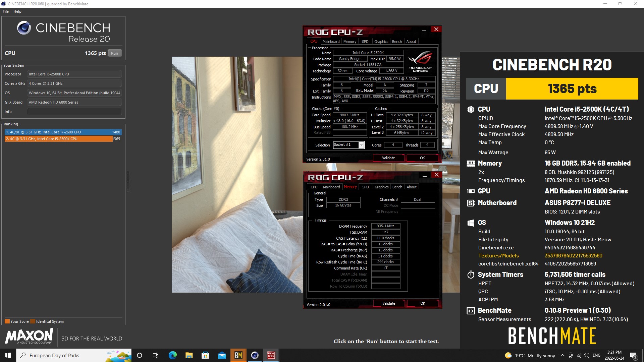The height and width of the screenshot is (362, 644).
Task: Click the BenchMate code bracket icon
Action: tap(471, 311)
